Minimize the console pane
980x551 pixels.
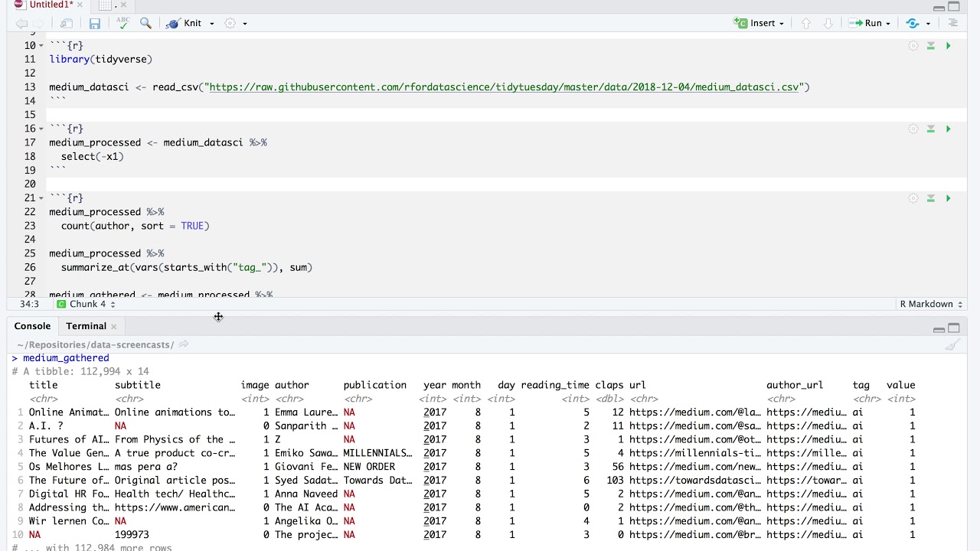[939, 329]
